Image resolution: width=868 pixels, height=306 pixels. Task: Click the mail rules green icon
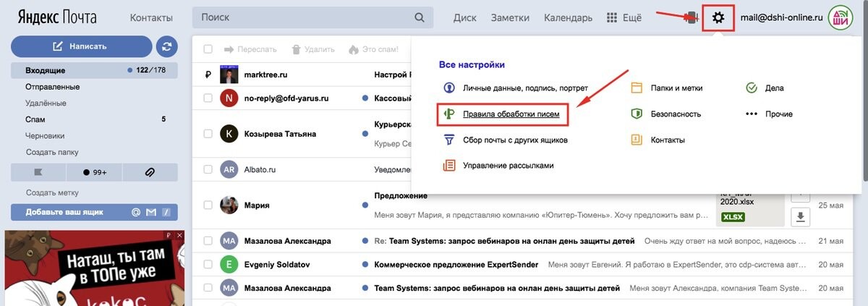click(449, 114)
